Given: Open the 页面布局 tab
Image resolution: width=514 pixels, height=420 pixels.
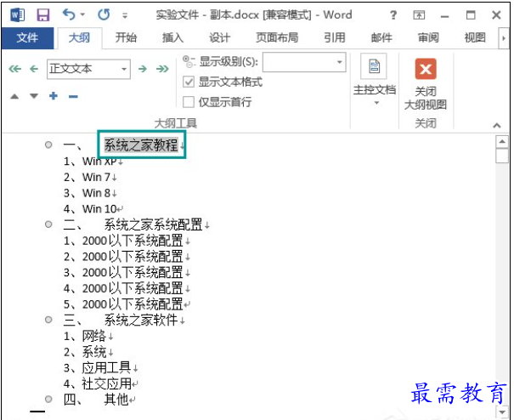Looking at the screenshot, I should [277, 37].
